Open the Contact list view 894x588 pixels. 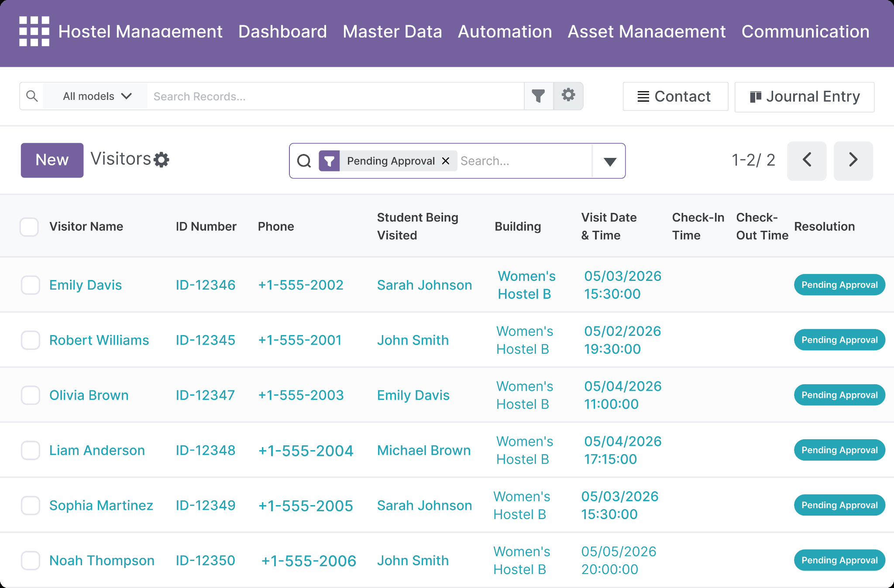pos(675,96)
